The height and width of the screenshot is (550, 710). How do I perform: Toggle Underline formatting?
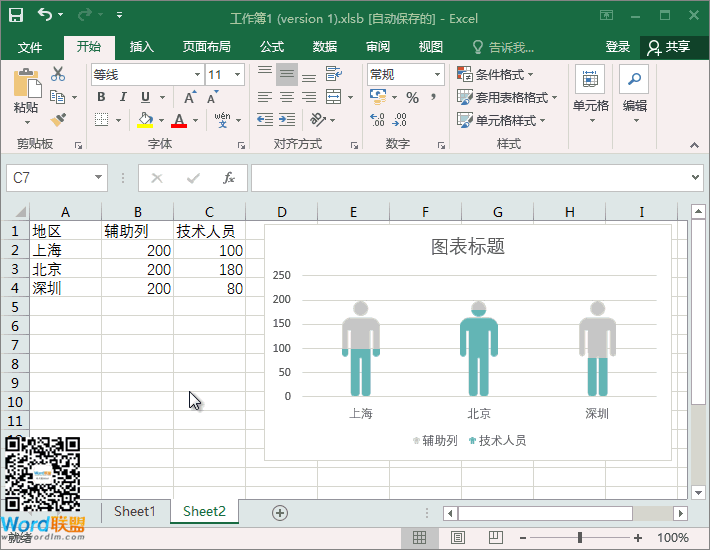point(145,97)
